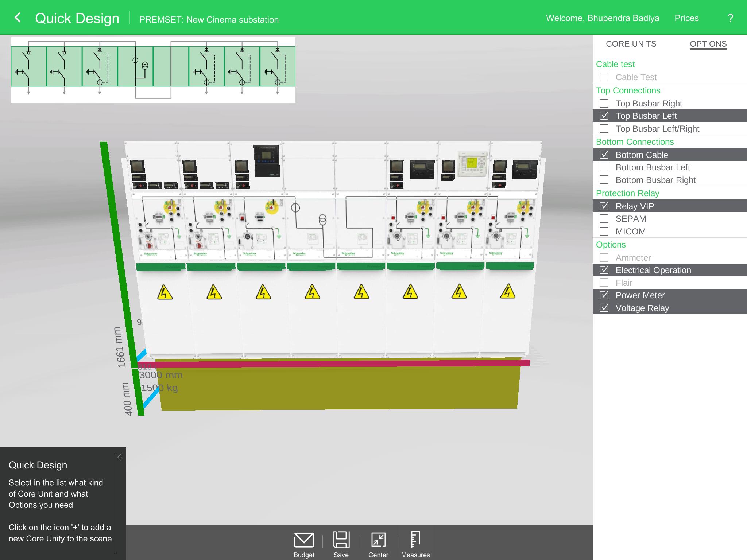The width and height of the screenshot is (747, 560).
Task: Click the 3000 mm width measurement
Action: point(160,375)
